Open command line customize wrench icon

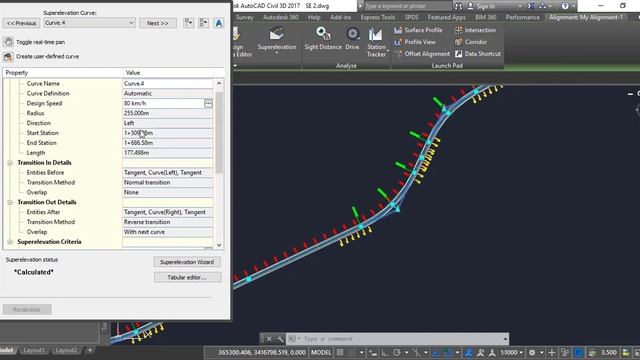[280, 339]
